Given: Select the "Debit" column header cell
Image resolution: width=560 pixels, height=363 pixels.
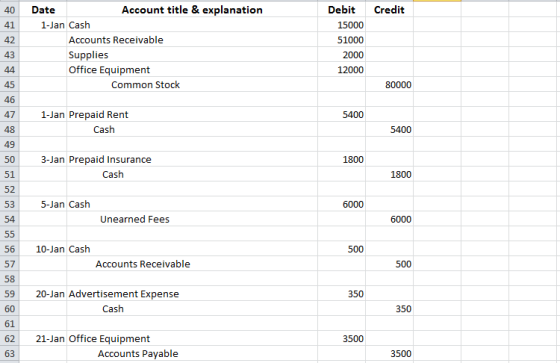Looking at the screenshot, I should pos(341,10).
